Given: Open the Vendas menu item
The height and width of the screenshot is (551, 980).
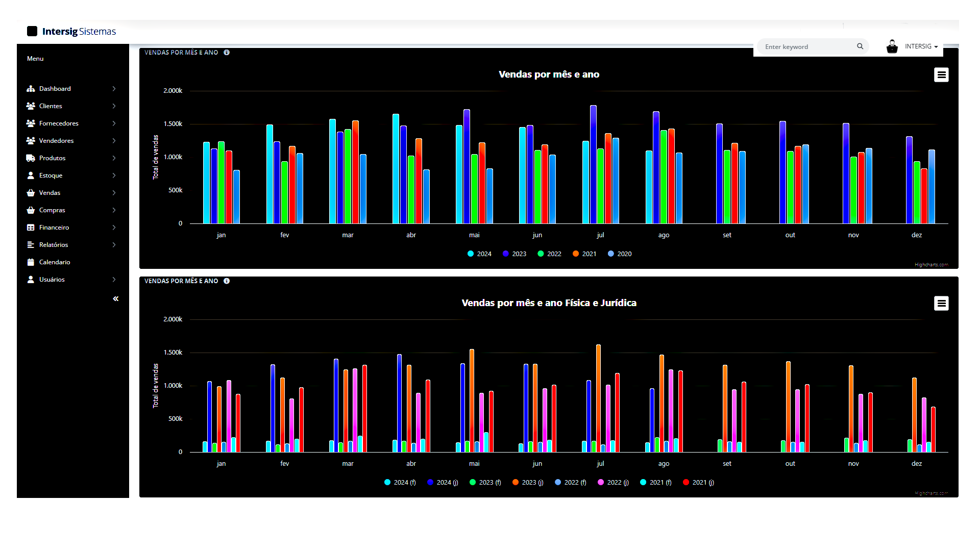Looking at the screenshot, I should tap(50, 193).
